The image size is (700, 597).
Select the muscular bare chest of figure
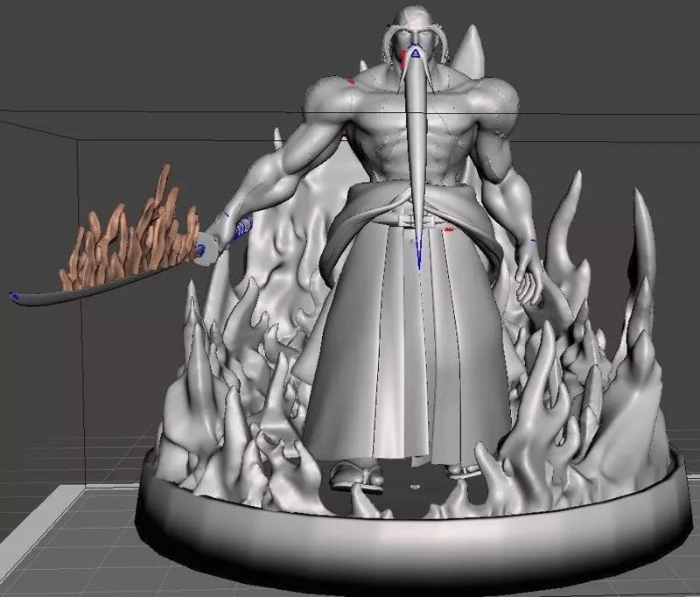[413, 130]
